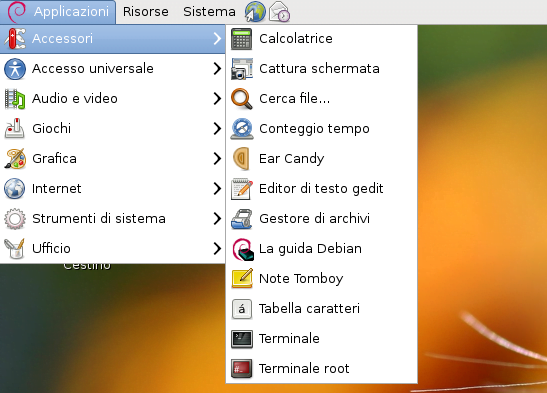Expand Internet submenu arrow
Viewport: 547px width, 393px height.
[217, 188]
